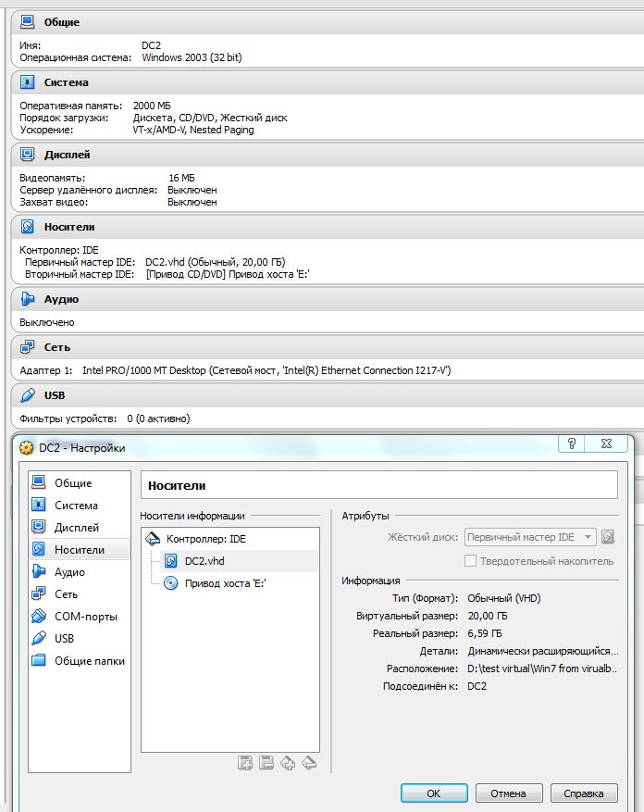Click the sidebar USB plug icon
Image resolution: width=644 pixels, height=812 pixels.
(x=39, y=638)
